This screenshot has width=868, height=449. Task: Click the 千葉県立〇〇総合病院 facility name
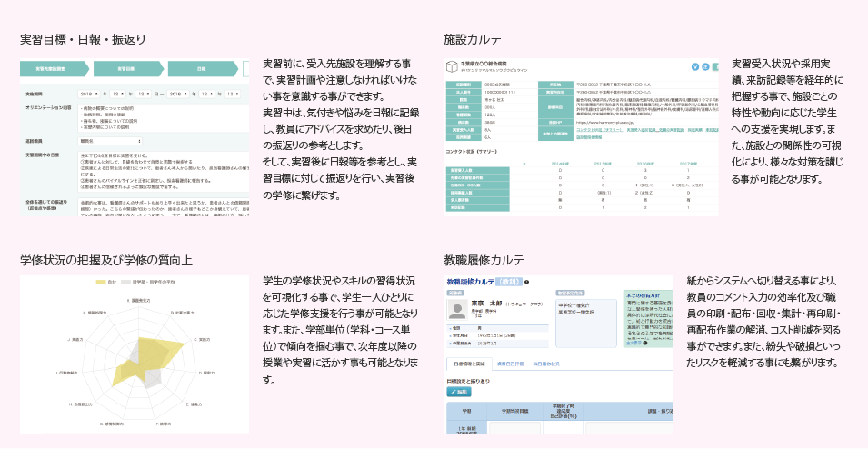(484, 65)
